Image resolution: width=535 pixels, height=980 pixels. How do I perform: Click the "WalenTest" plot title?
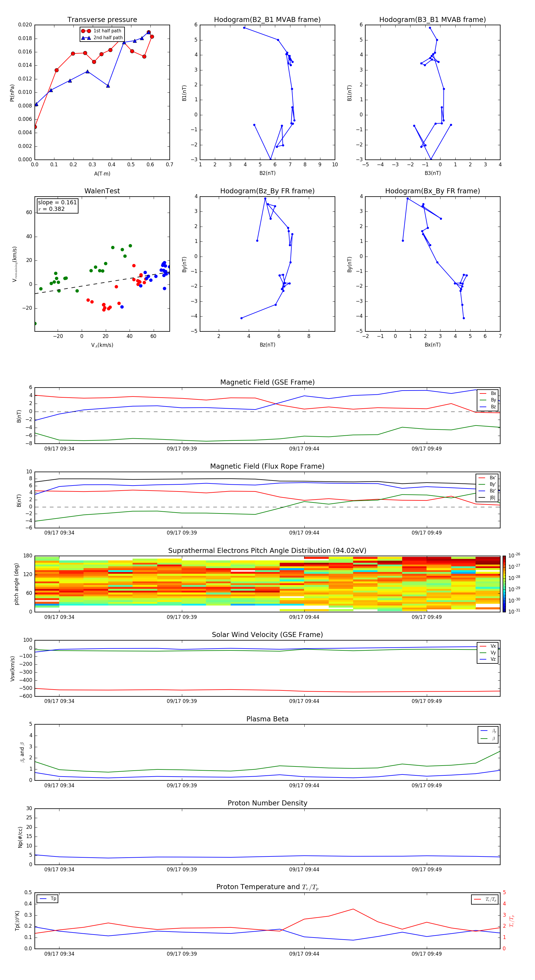(x=102, y=191)
